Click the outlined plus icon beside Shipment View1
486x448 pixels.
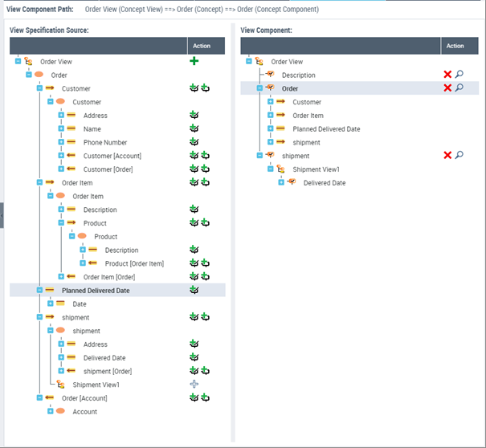click(194, 385)
